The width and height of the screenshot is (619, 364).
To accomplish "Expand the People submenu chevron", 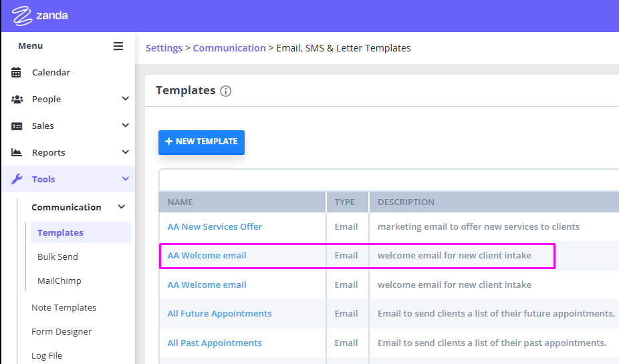I will pos(125,99).
